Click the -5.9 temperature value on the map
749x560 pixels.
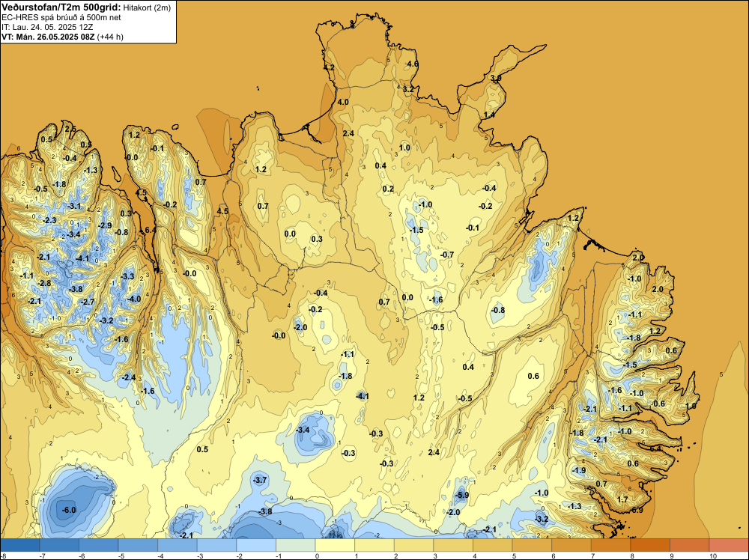coord(462,496)
